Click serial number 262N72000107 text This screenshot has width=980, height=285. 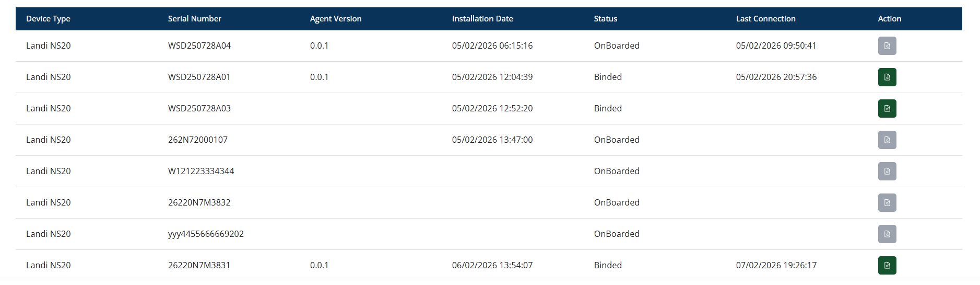click(x=197, y=140)
